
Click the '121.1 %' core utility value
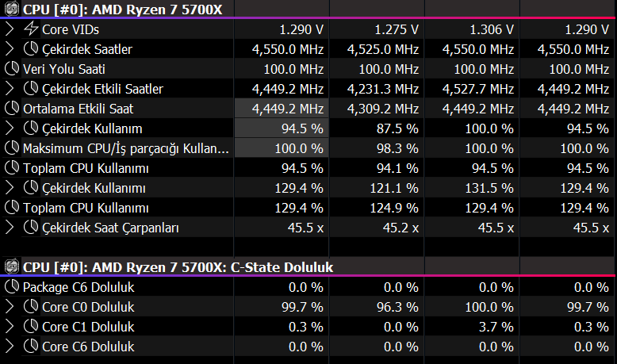394,188
